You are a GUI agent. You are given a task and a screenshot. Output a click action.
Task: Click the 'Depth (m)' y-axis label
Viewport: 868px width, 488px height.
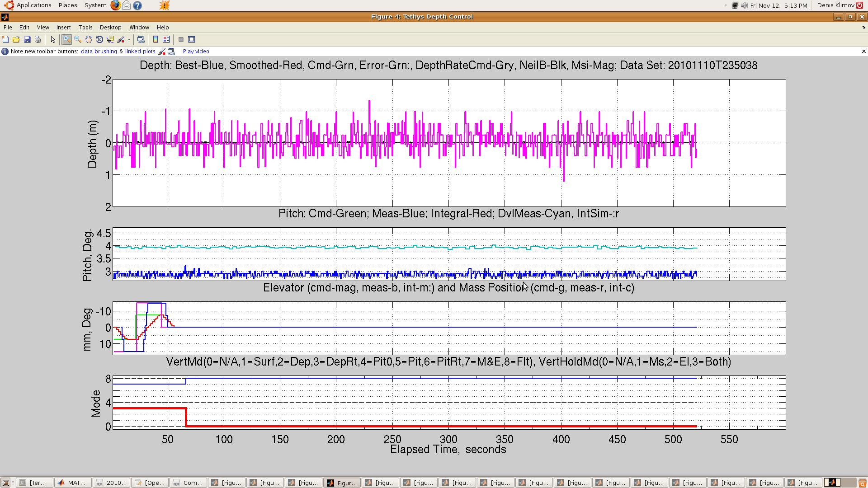pyautogui.click(x=92, y=144)
